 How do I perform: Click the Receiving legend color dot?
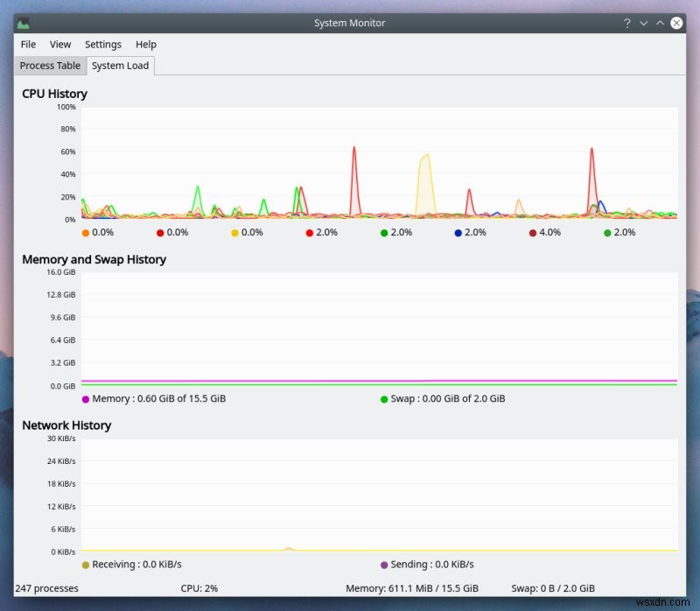pyautogui.click(x=85, y=565)
